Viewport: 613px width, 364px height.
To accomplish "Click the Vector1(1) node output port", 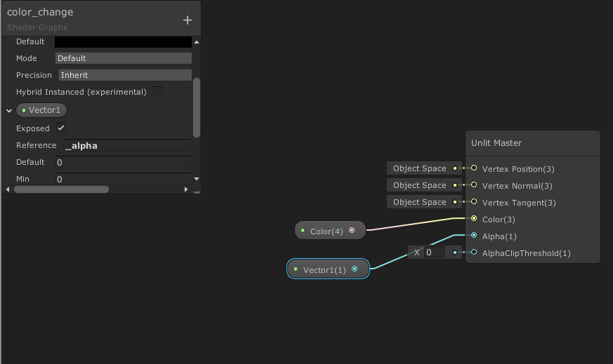I will [x=355, y=269].
